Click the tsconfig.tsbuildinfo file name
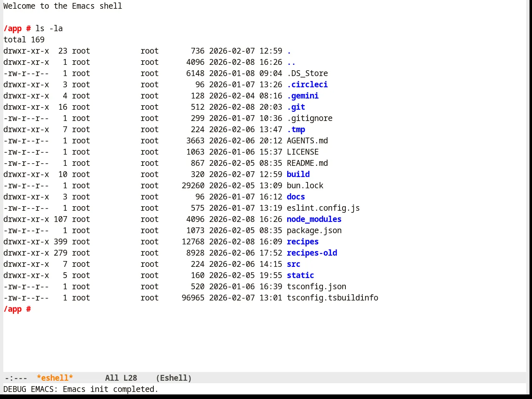This screenshot has height=399, width=532. (x=332, y=298)
